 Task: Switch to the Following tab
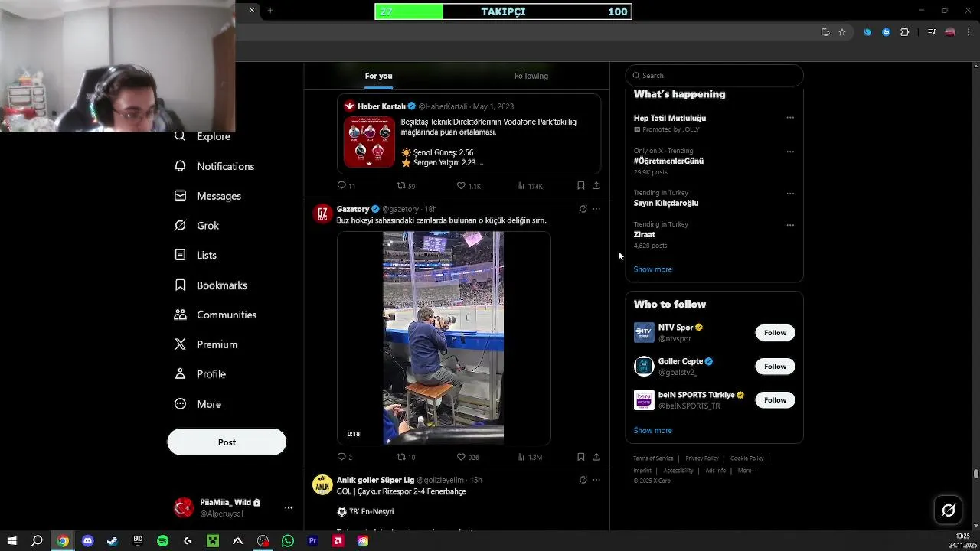(x=531, y=76)
